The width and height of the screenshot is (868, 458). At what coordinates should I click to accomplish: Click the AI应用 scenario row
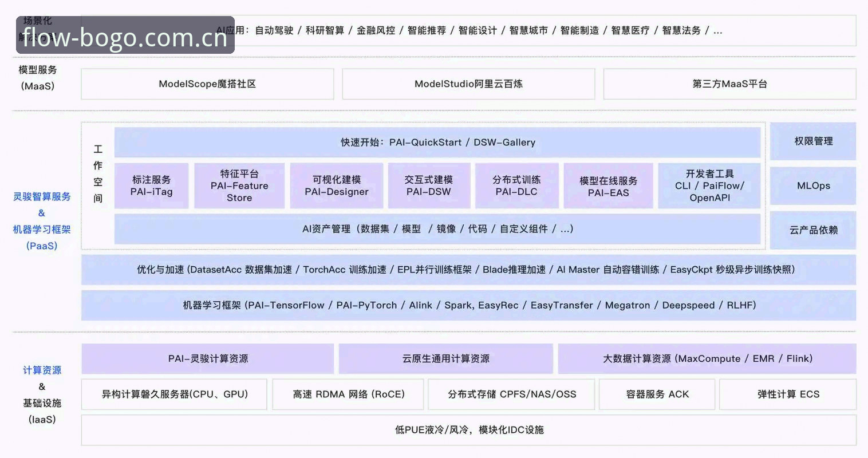468,30
